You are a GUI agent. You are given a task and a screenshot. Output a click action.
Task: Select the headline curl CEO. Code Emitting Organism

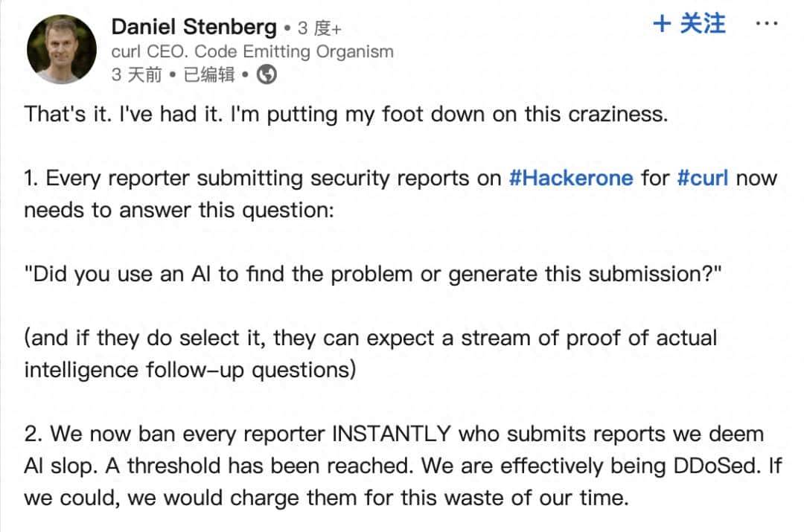[252, 51]
